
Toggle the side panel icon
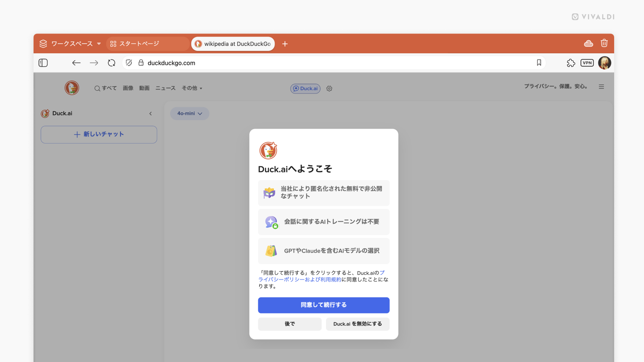[43, 63]
